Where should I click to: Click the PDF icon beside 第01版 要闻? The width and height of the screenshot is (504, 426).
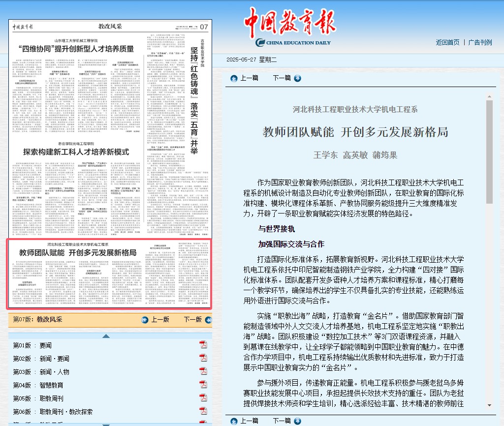204,345
